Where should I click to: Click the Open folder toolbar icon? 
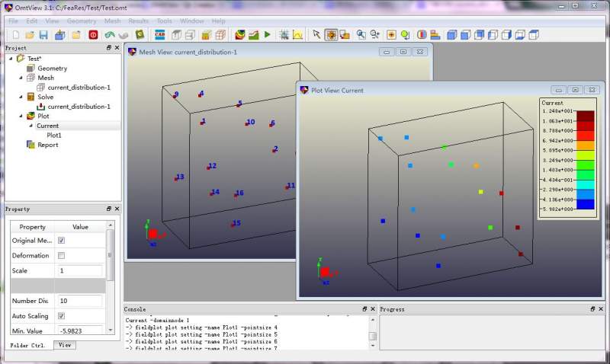point(30,35)
